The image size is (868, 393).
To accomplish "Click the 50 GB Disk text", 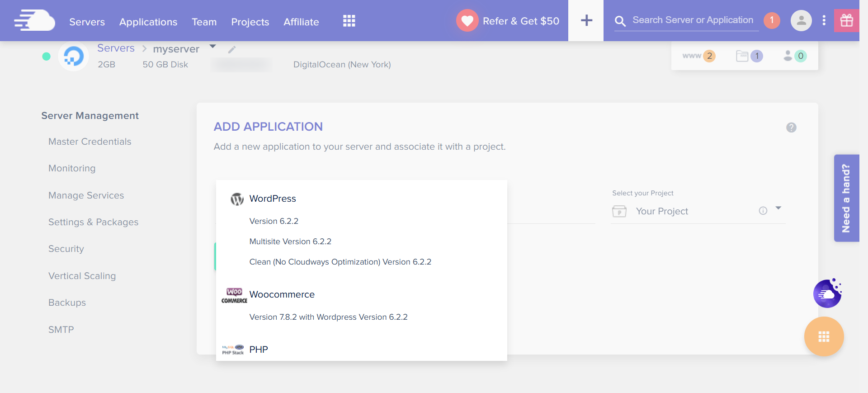I will (165, 65).
